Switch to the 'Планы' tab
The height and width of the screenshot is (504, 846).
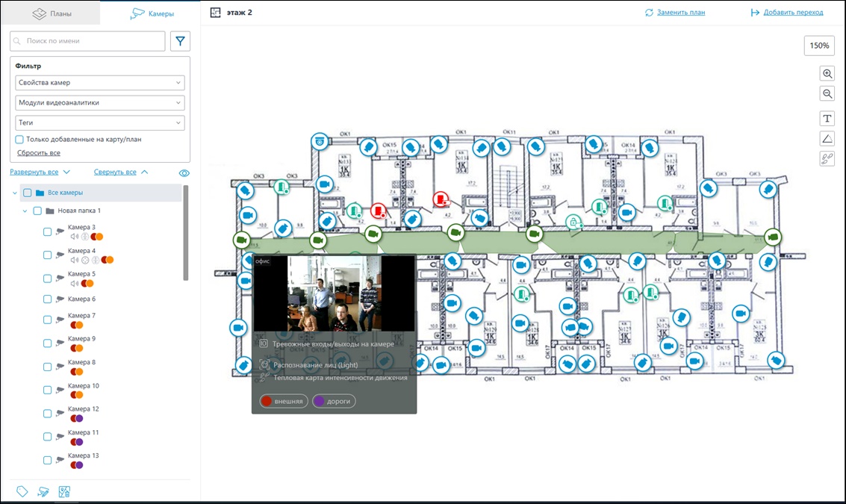(50, 13)
